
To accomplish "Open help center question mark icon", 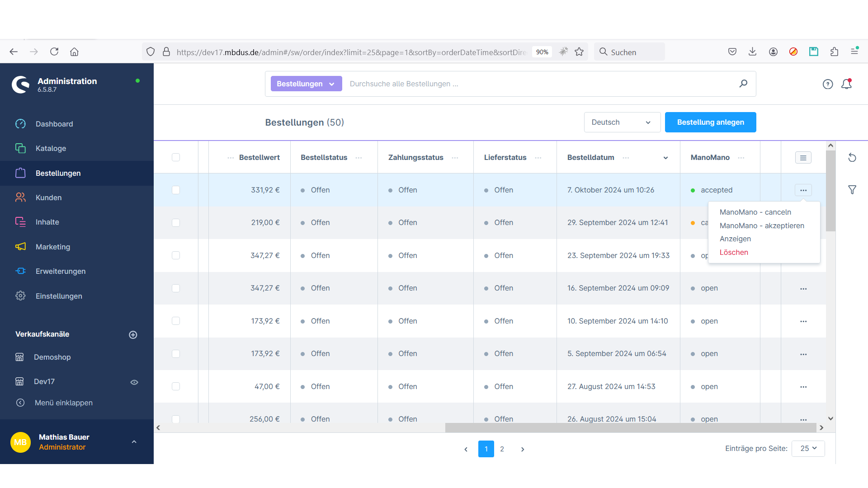I will pos(828,84).
